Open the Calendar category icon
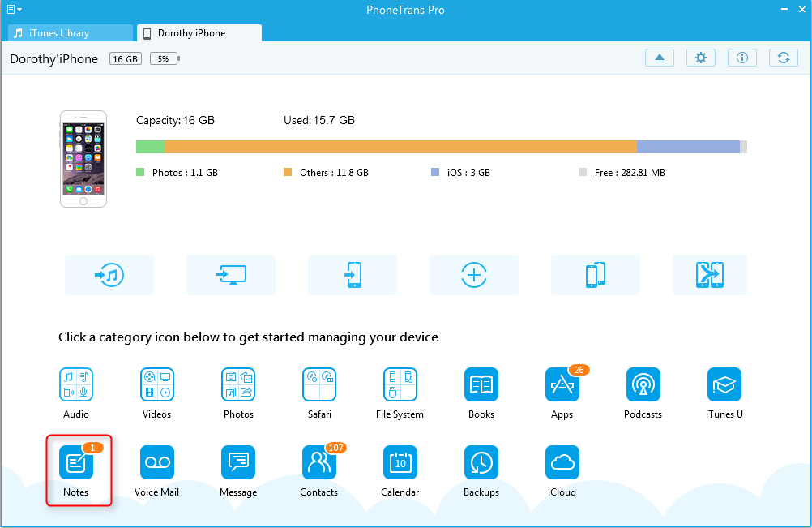The width and height of the screenshot is (812, 528). coord(400,463)
